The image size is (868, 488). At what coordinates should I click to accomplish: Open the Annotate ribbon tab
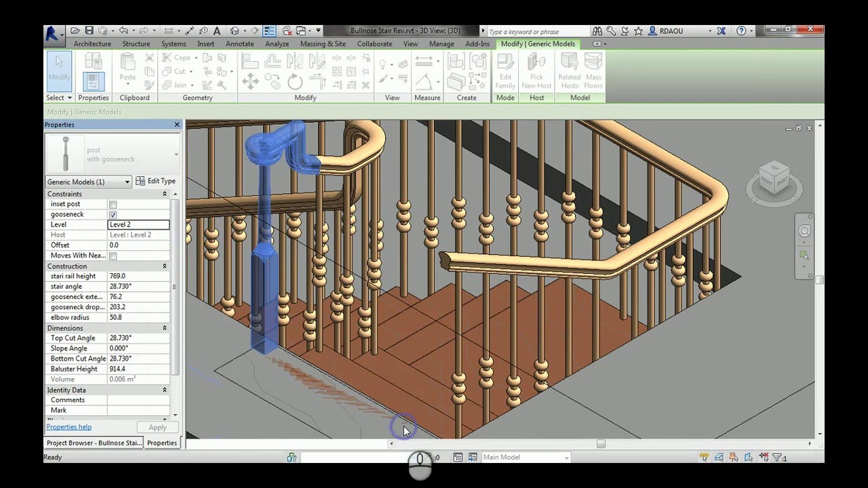tap(239, 44)
